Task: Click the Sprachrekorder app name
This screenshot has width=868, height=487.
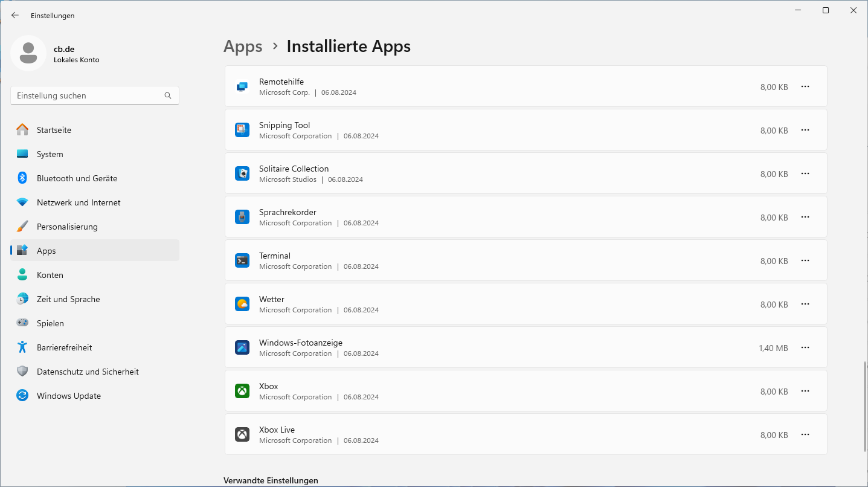Action: [x=288, y=212]
